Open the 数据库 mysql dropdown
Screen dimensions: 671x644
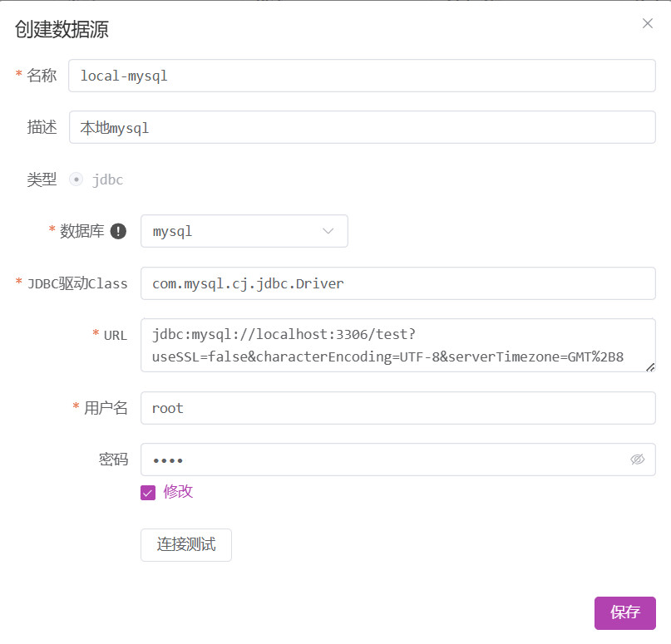[x=244, y=231]
